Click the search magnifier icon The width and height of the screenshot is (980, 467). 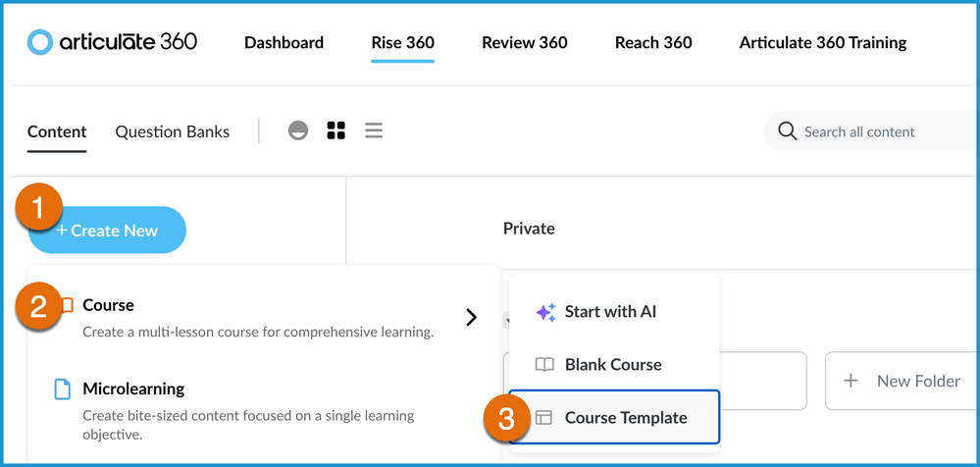(787, 131)
